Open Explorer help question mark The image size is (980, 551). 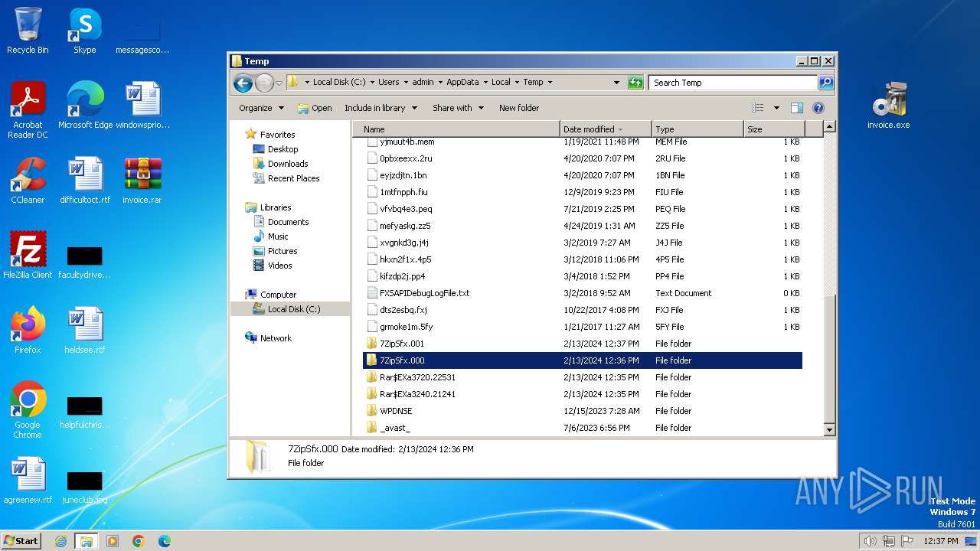[x=818, y=108]
